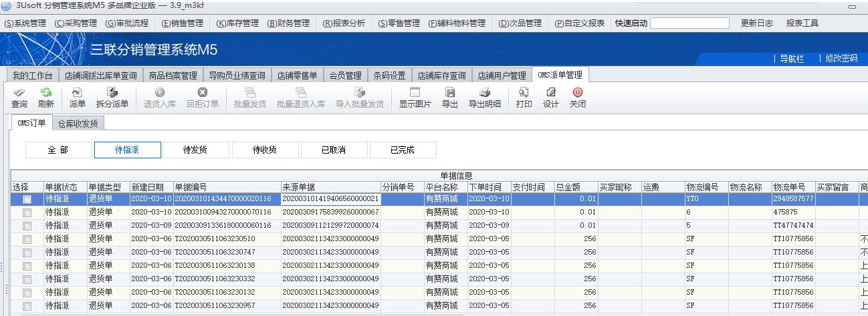Tick the checkbox for order 20200310143447000020116

27,198
